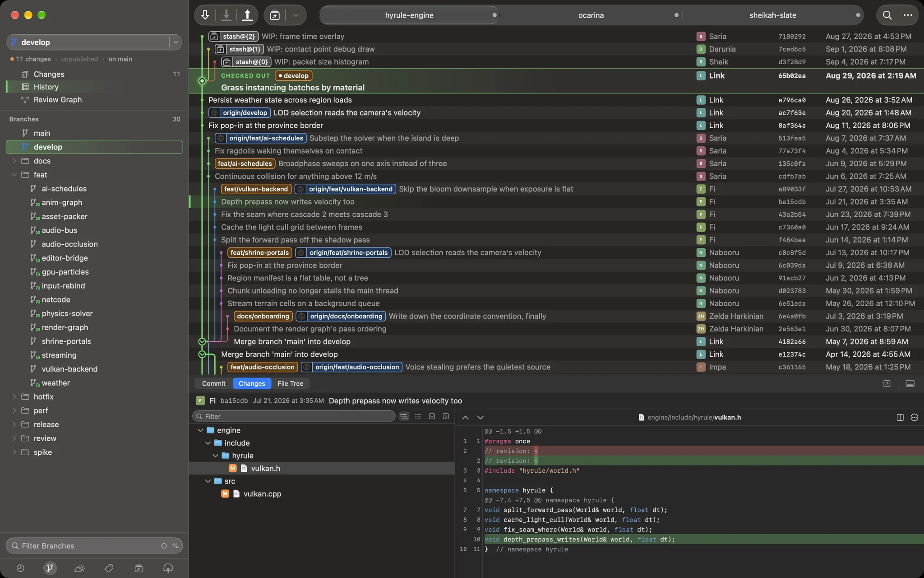Expand the spike branch folder
The image size is (924, 578).
coord(14,452)
